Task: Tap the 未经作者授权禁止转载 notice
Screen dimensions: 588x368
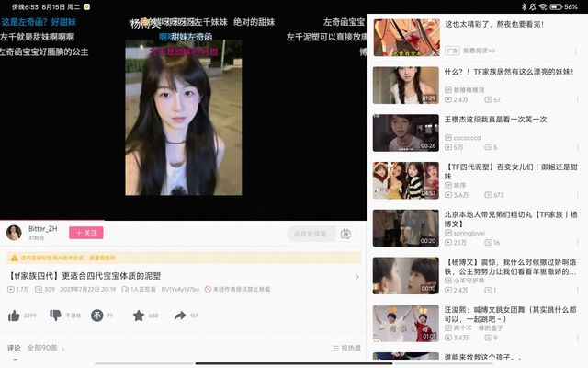Action: pyautogui.click(x=237, y=289)
